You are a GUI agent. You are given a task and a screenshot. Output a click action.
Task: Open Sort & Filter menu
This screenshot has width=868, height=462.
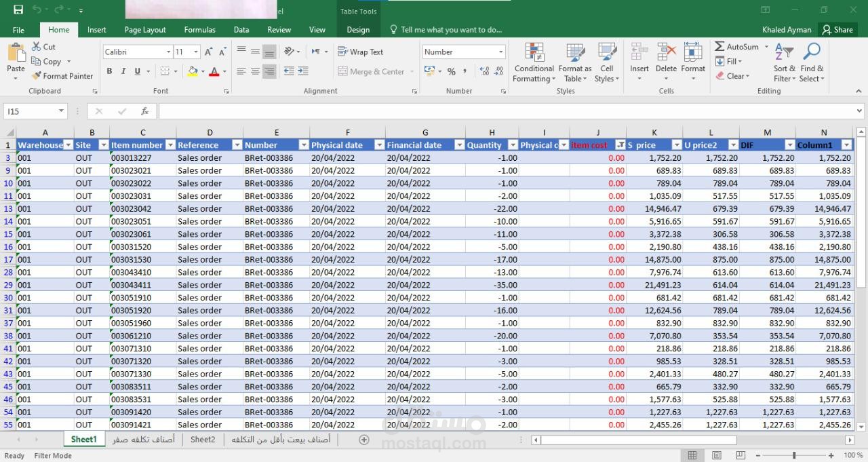click(x=785, y=62)
